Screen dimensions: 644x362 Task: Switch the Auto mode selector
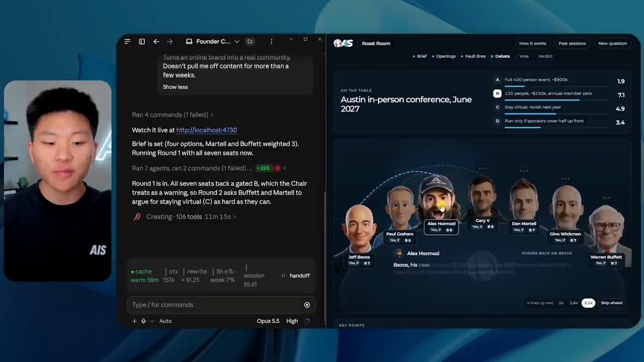(x=165, y=321)
